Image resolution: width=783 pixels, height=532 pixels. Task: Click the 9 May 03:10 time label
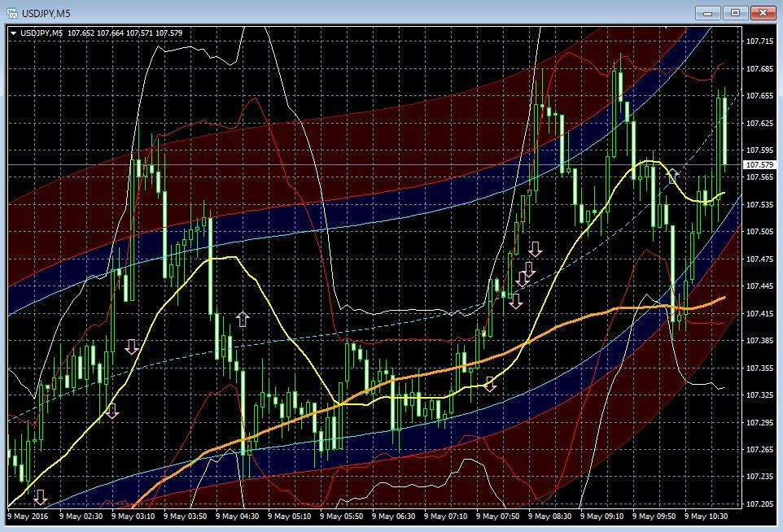tap(133, 516)
